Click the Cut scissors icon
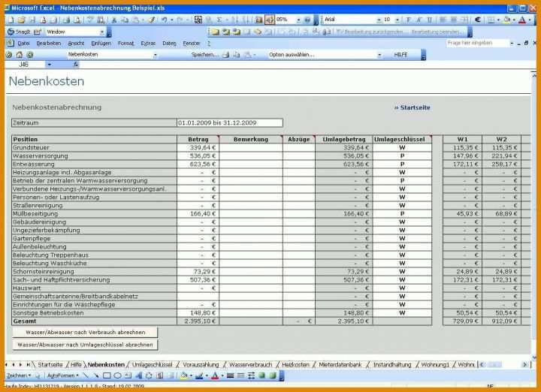Screen dimensions: 541x392 pos(114,20)
